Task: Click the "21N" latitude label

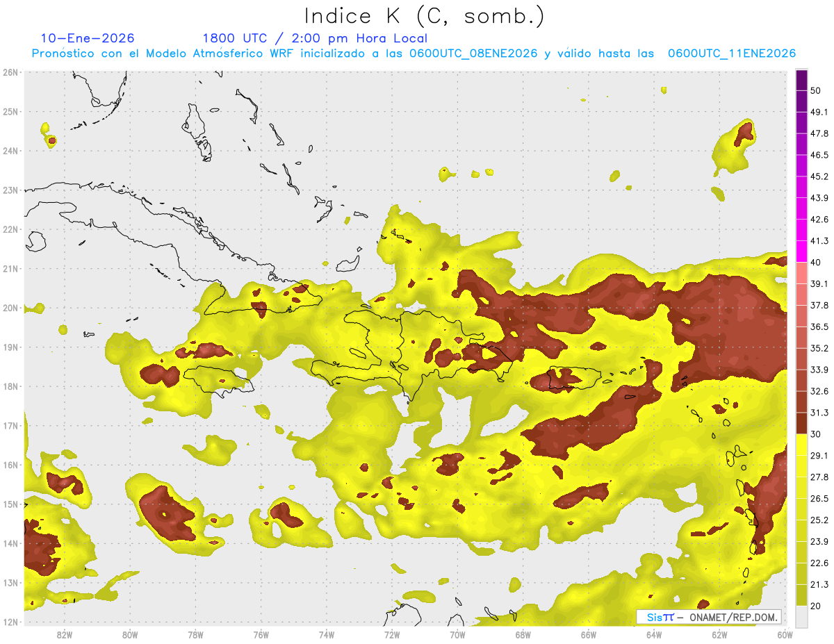Action: pos(10,268)
